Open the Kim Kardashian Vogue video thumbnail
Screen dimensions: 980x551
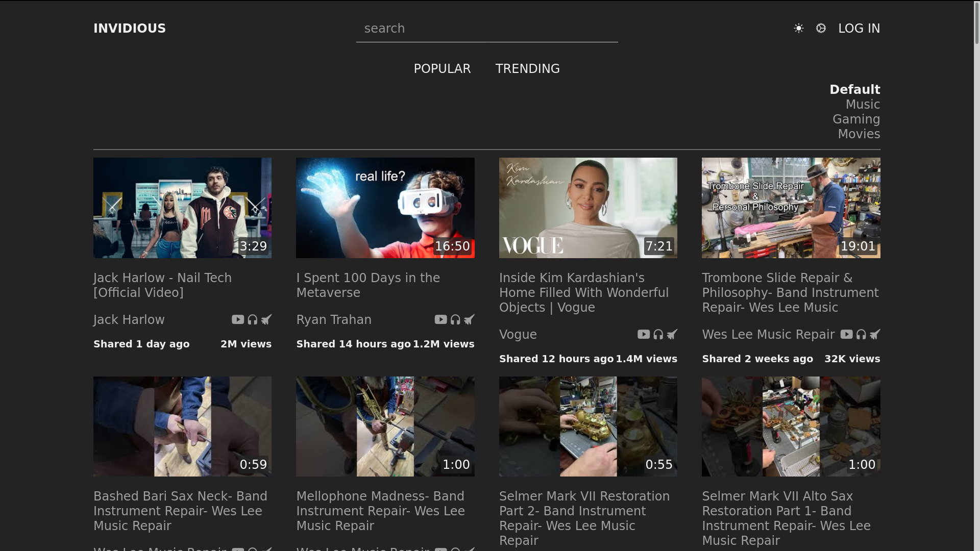[x=588, y=208]
